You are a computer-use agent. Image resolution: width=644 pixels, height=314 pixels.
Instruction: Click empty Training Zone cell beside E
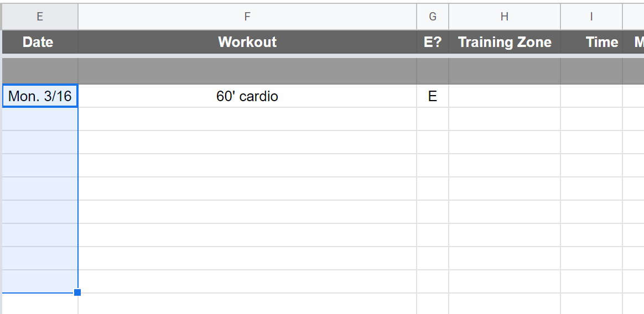click(505, 96)
